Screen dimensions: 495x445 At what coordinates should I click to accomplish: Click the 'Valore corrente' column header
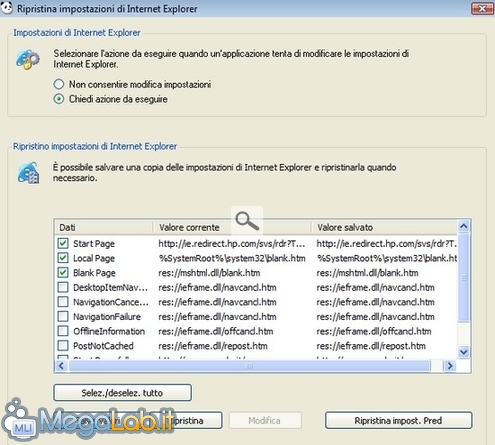tap(232, 227)
